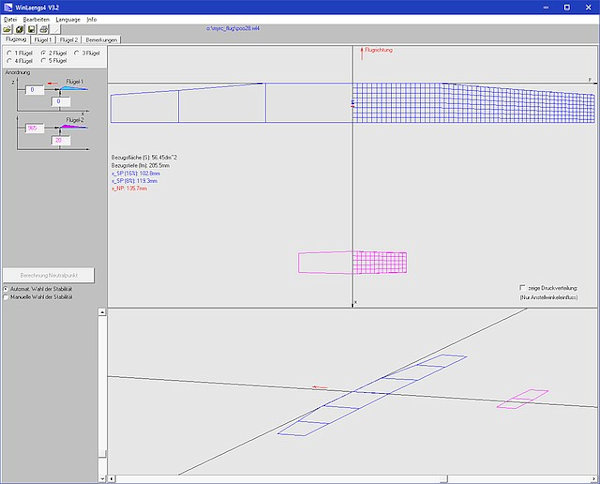This screenshot has height=484, width=600.
Task: Click the magenta Flügel 2 airfoil graphic
Action: pos(73,127)
